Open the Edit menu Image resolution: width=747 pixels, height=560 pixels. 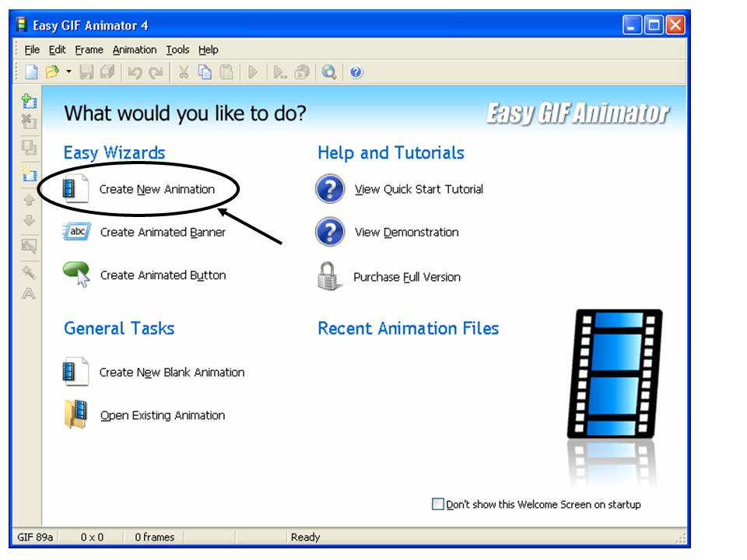coord(57,50)
